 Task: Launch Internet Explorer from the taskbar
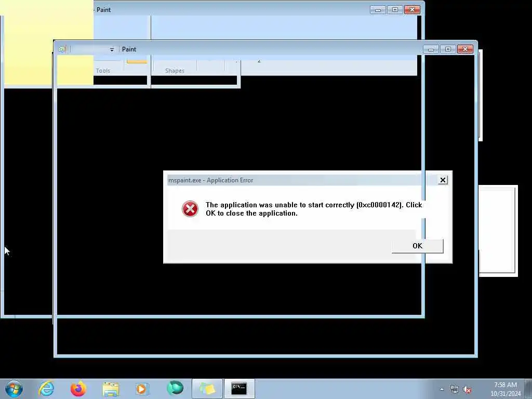pos(46,389)
